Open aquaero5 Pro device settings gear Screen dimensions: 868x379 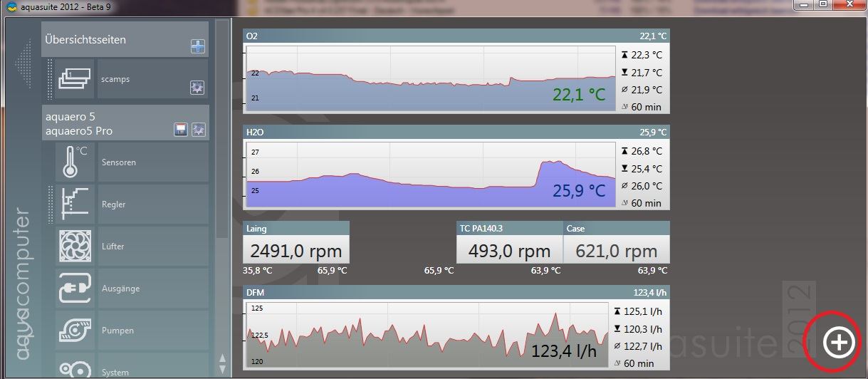pos(199,130)
